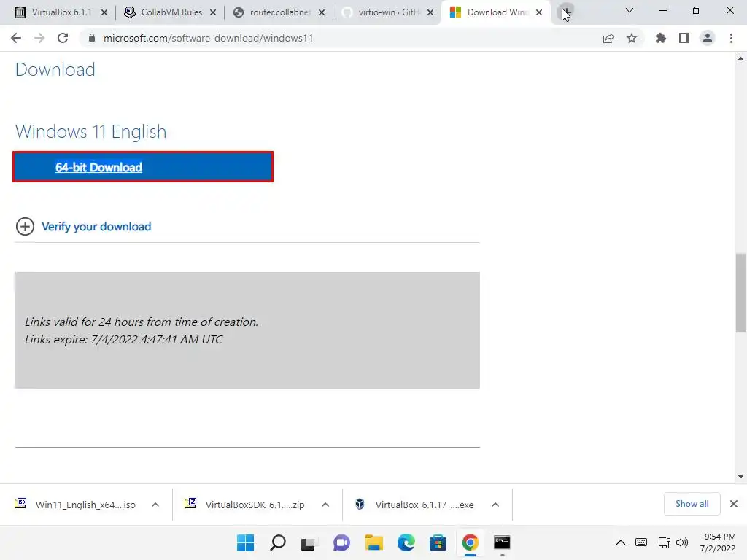747x560 pixels.
Task: Expand options for Win11_English_x64 iso download
Action: (155, 505)
